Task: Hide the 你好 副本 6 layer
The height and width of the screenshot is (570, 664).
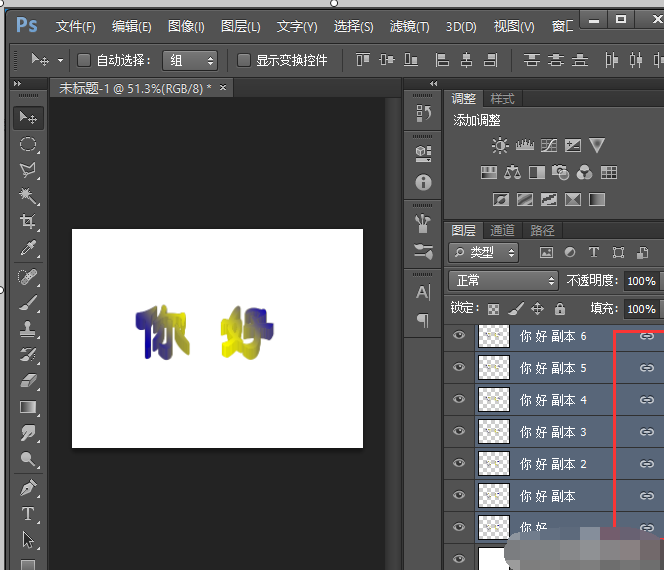Action: pos(459,336)
